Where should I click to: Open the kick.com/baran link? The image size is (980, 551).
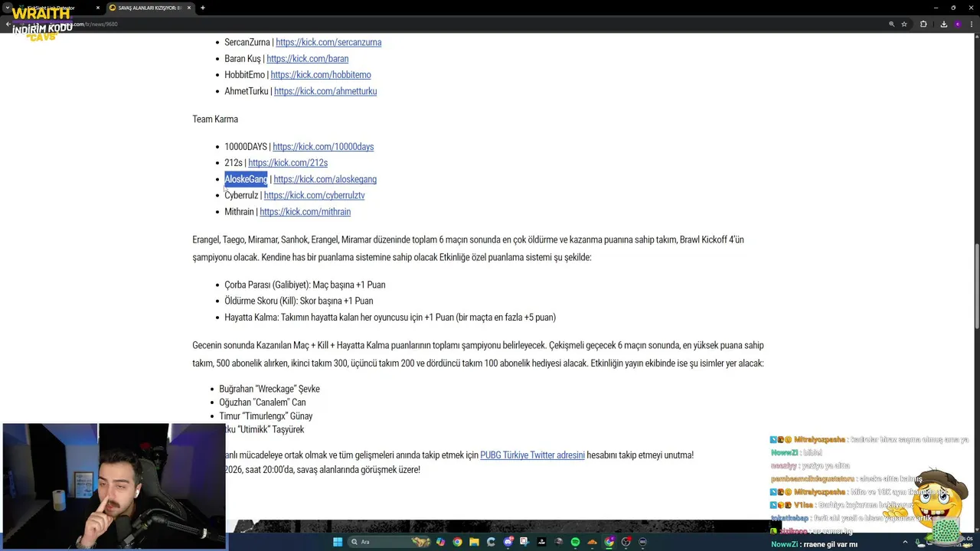click(x=307, y=58)
